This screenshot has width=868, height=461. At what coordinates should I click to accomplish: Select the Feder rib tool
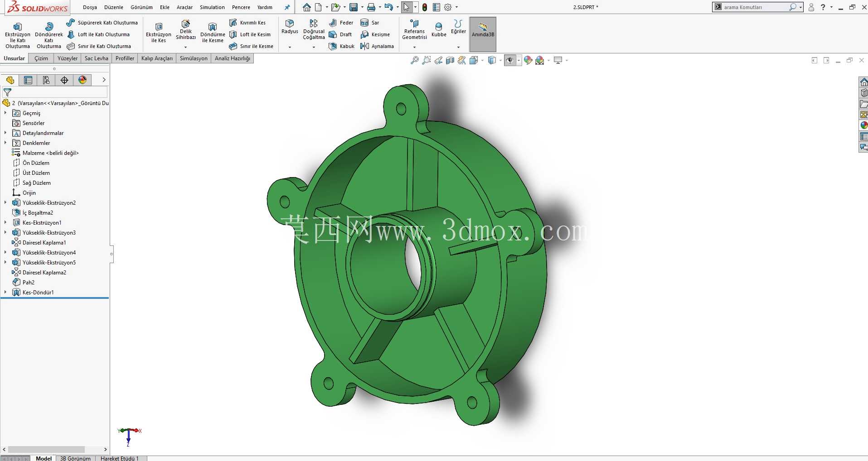pos(341,23)
